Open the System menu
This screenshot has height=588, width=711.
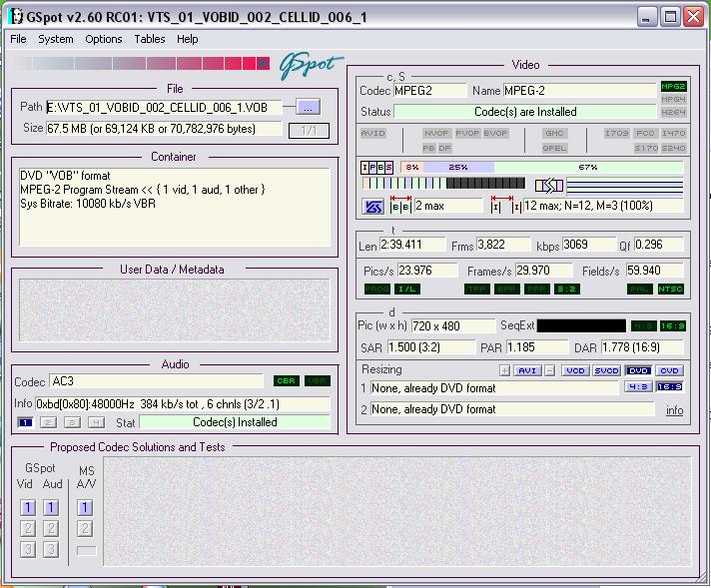click(55, 39)
